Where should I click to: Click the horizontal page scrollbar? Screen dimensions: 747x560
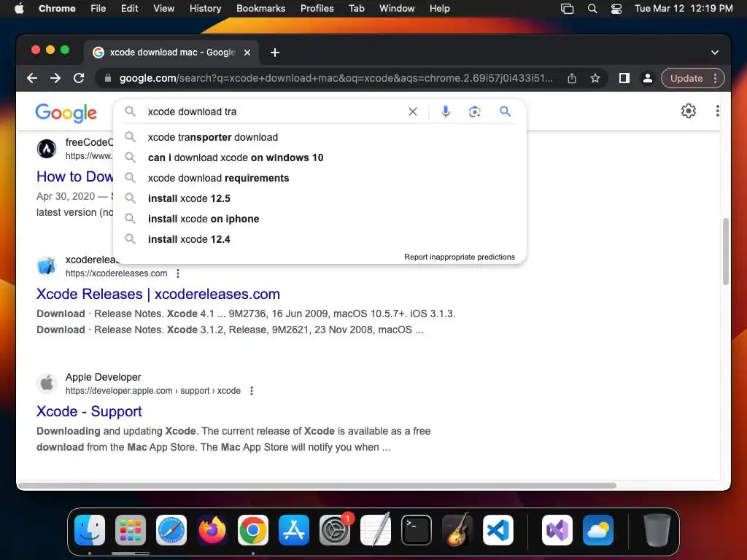click(x=317, y=486)
